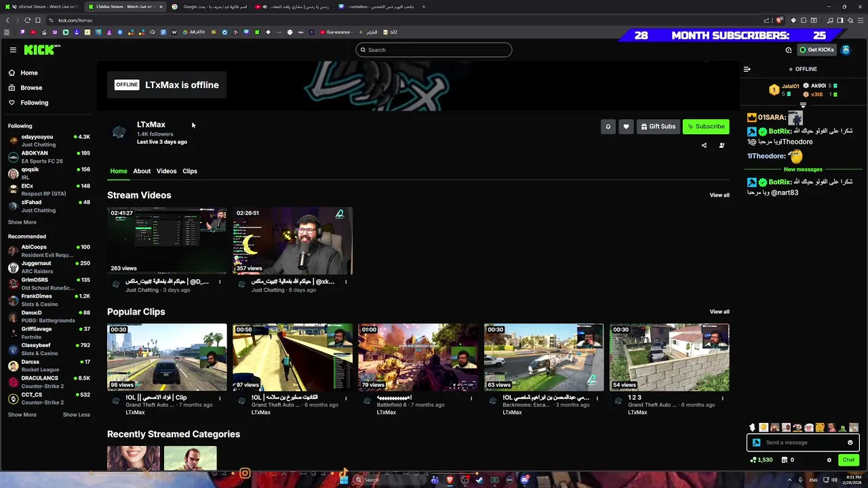Click the Get KICKs button
This screenshot has width=868, height=488.
coord(816,49)
